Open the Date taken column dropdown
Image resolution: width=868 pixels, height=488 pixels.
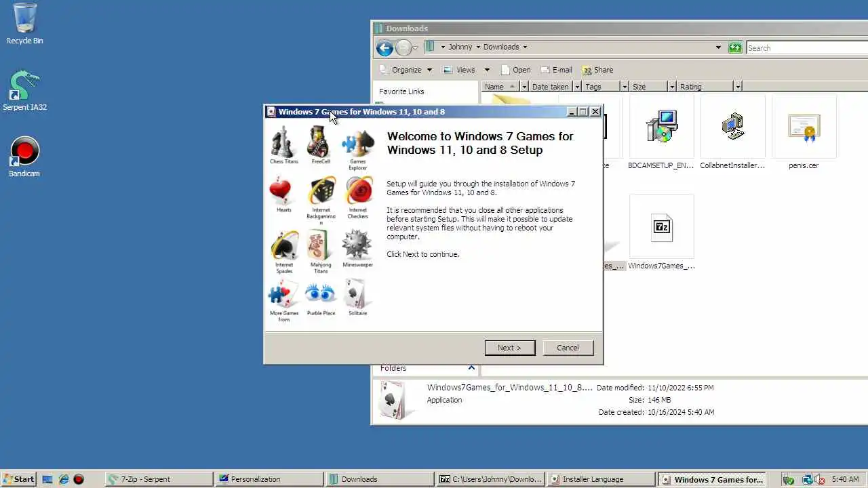577,87
